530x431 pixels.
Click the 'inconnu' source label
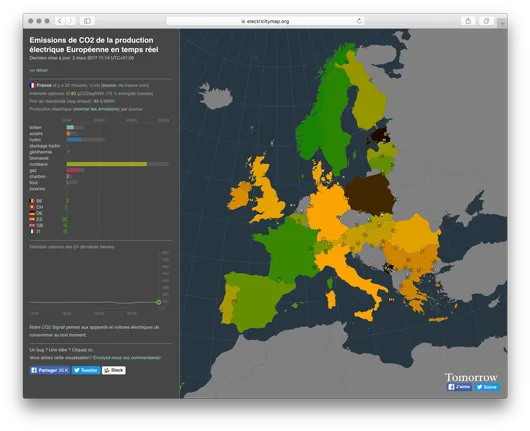pos(37,189)
